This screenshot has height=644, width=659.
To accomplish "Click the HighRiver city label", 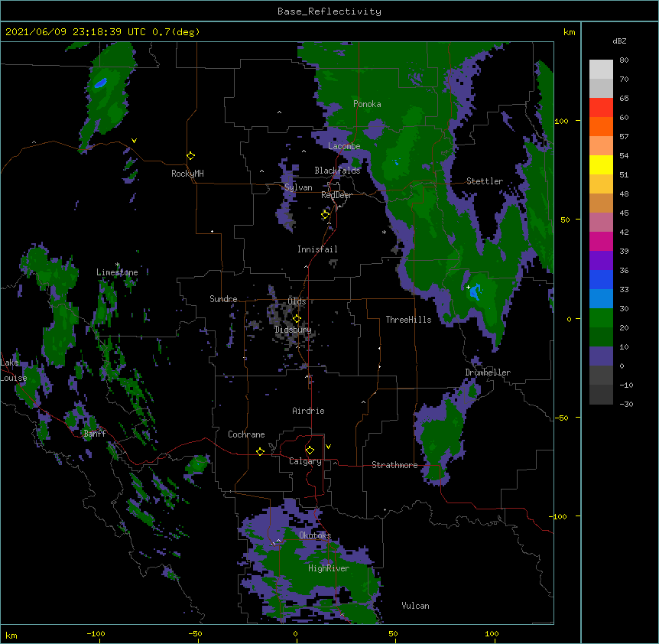I will coord(329,568).
